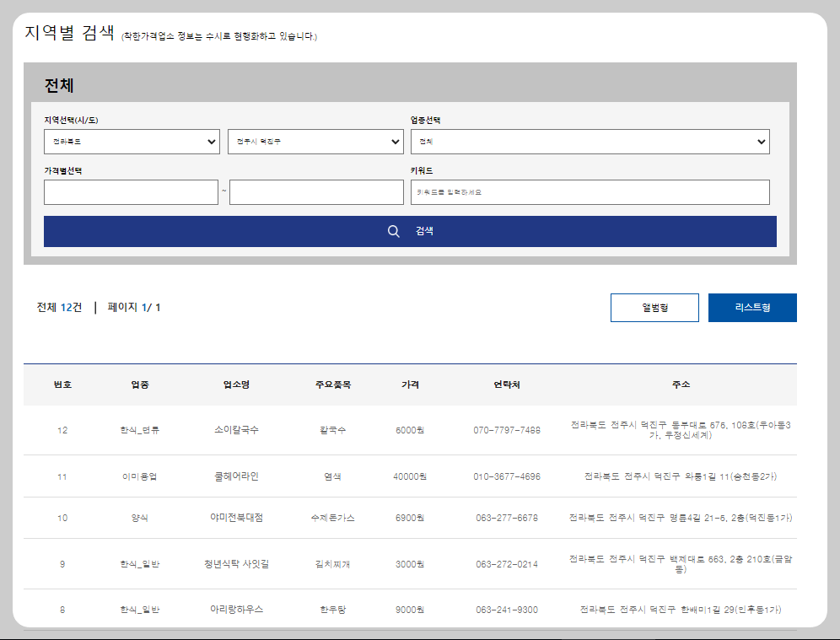Open the 전라북도 region dropdown
This screenshot has width=840, height=640.
point(132,142)
